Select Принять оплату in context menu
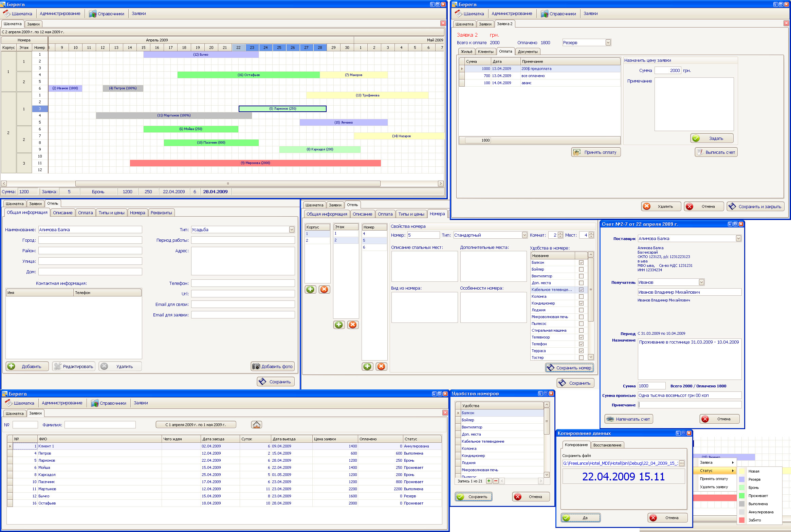This screenshot has height=532, width=791. click(x=714, y=479)
